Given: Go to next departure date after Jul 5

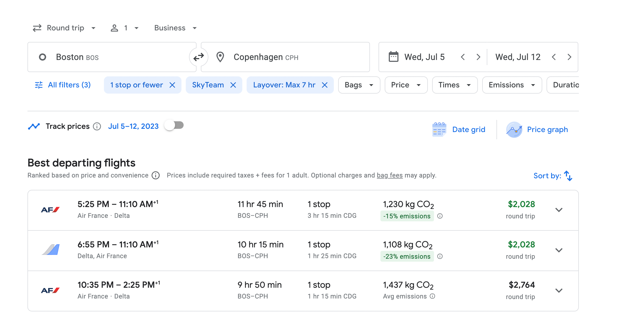Looking at the screenshot, I should (478, 57).
